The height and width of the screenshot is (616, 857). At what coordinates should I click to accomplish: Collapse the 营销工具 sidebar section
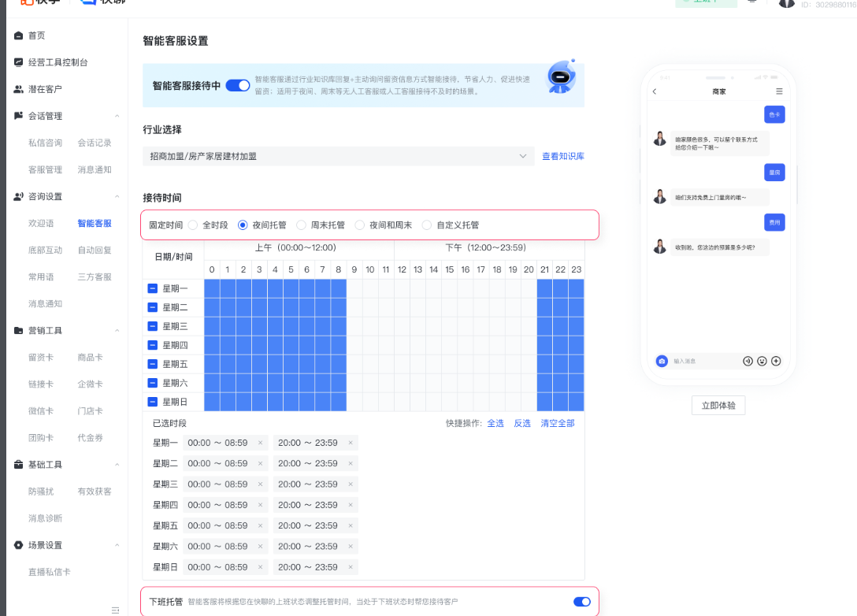(117, 329)
